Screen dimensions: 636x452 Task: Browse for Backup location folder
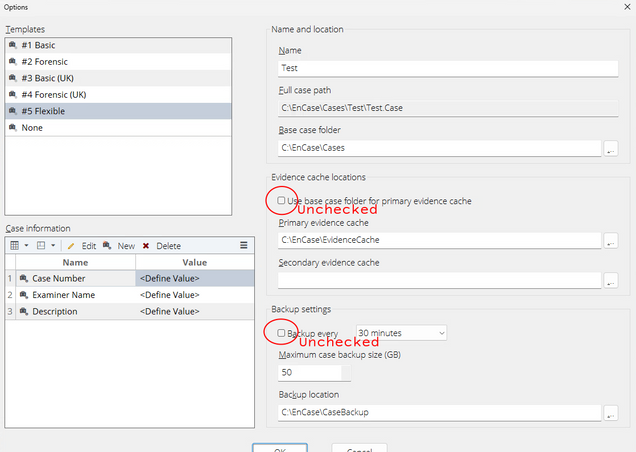tap(611, 413)
